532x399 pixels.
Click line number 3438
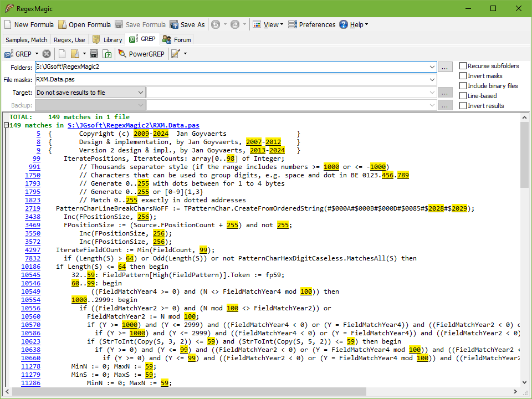pyautogui.click(x=33, y=217)
